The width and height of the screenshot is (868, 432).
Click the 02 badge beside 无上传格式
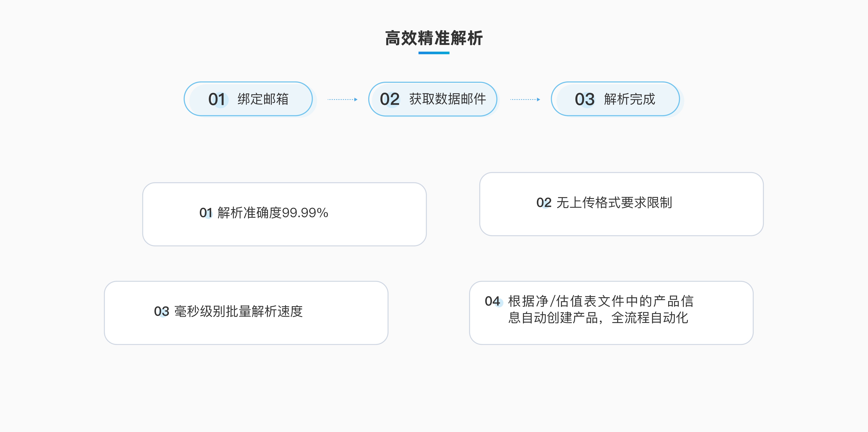coord(544,203)
